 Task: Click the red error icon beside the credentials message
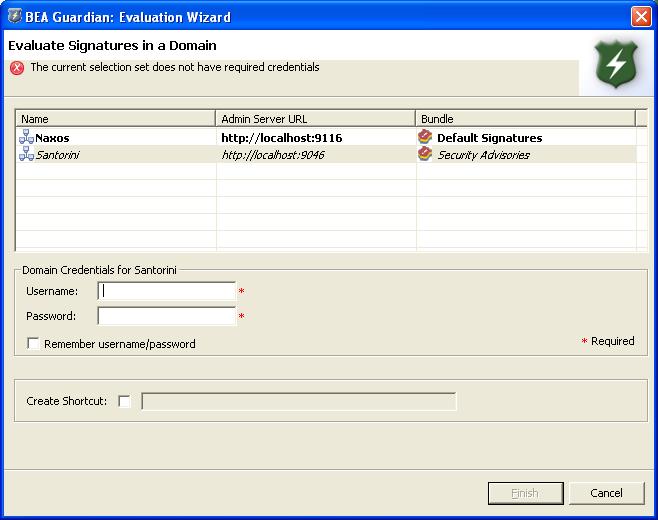coord(17,68)
